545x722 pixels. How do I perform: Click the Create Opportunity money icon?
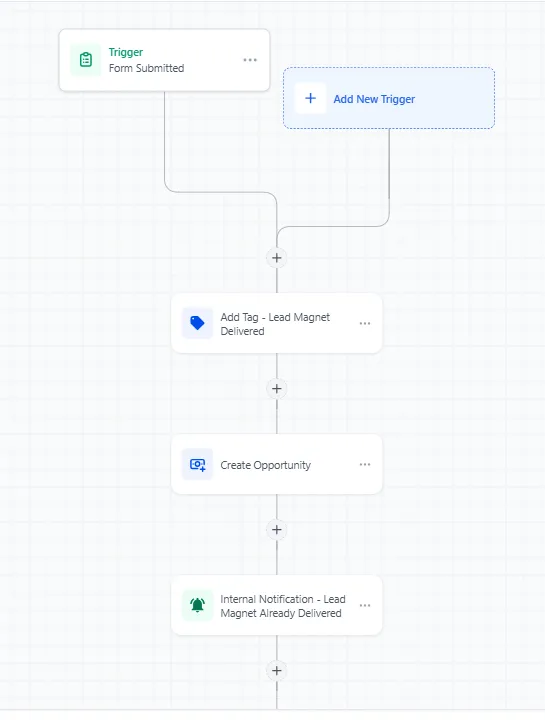point(197,464)
